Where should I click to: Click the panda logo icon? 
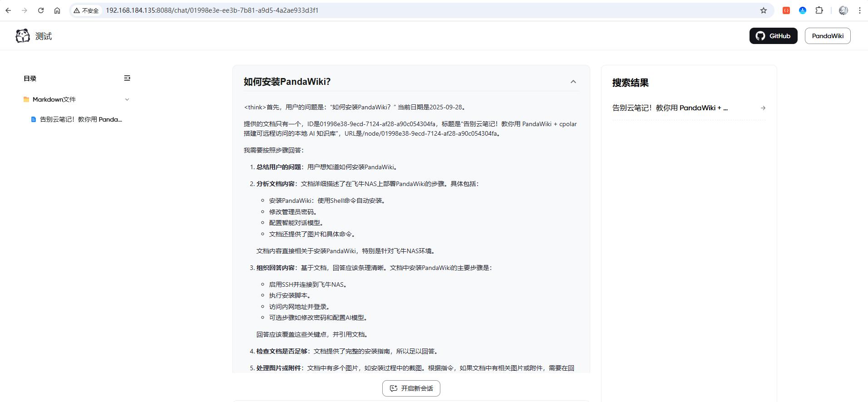pyautogui.click(x=23, y=36)
